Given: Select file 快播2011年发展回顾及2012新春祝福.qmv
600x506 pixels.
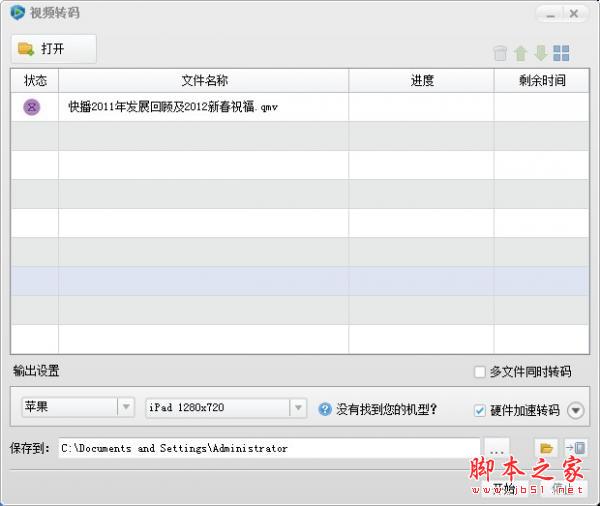Looking at the screenshot, I should (x=173, y=107).
